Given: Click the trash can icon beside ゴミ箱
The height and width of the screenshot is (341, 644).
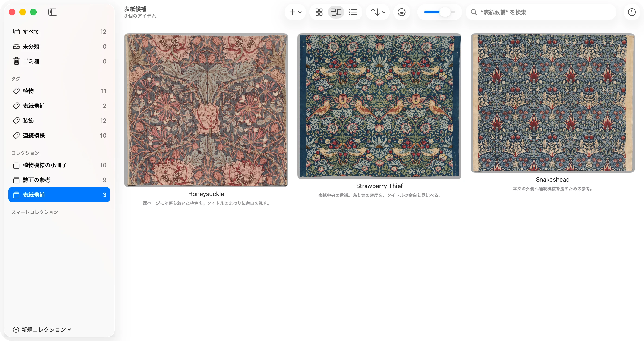Looking at the screenshot, I should (x=16, y=61).
